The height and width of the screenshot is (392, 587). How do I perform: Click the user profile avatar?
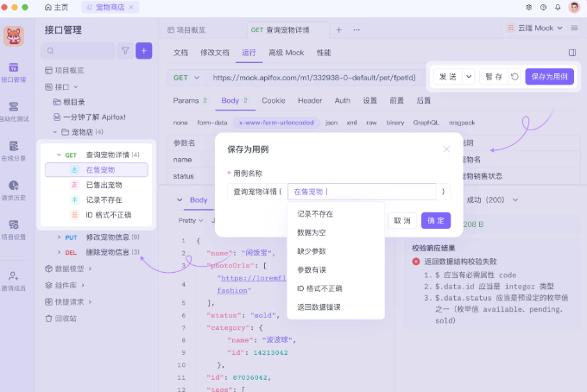(574, 7)
